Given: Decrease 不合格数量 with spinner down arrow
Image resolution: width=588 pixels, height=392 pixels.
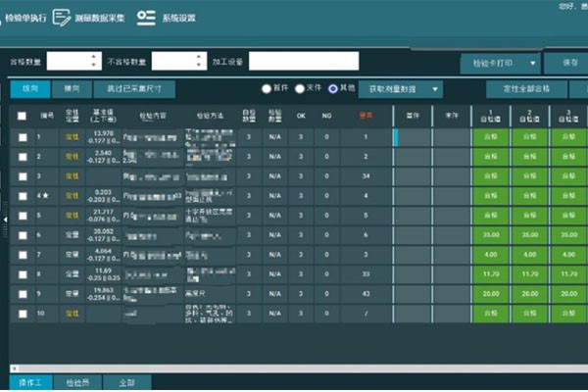Looking at the screenshot, I should click(x=199, y=65).
